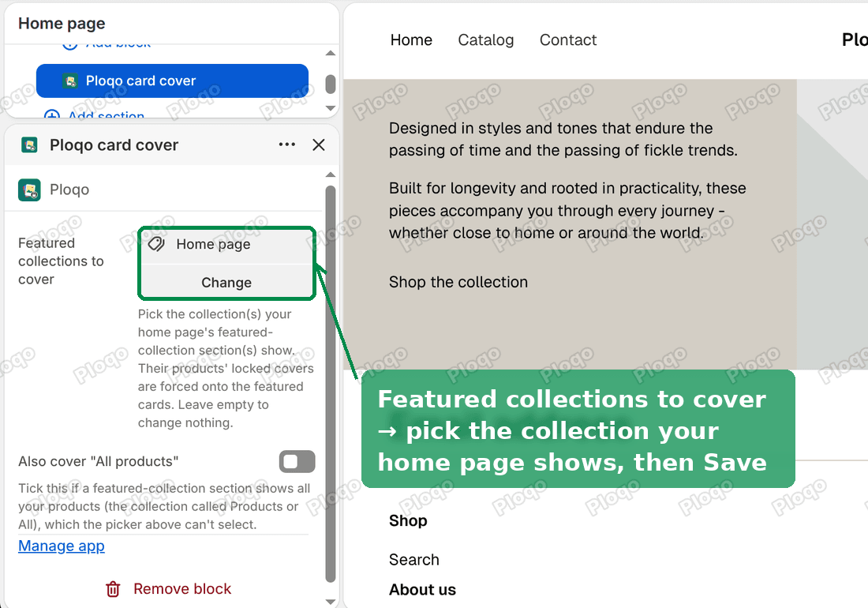Click the settings panel scrollbar down arrow
This screenshot has height=608, width=868.
tap(331, 602)
